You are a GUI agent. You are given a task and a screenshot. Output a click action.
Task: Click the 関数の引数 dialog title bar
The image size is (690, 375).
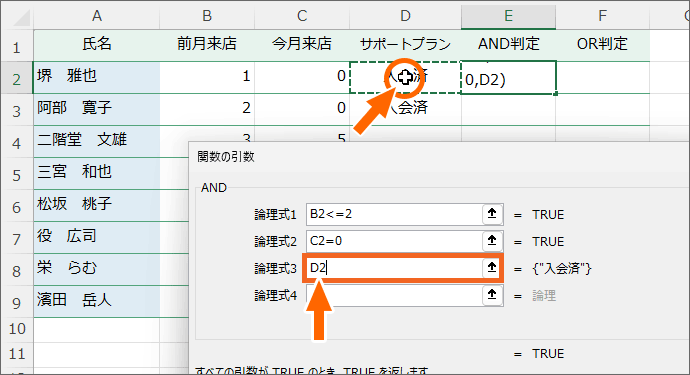(439, 157)
